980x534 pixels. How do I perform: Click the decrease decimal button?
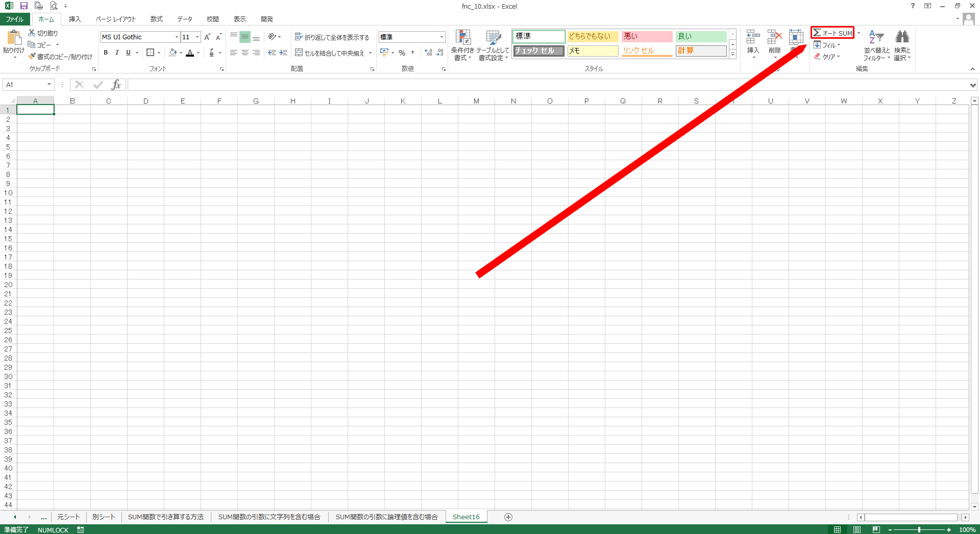440,53
